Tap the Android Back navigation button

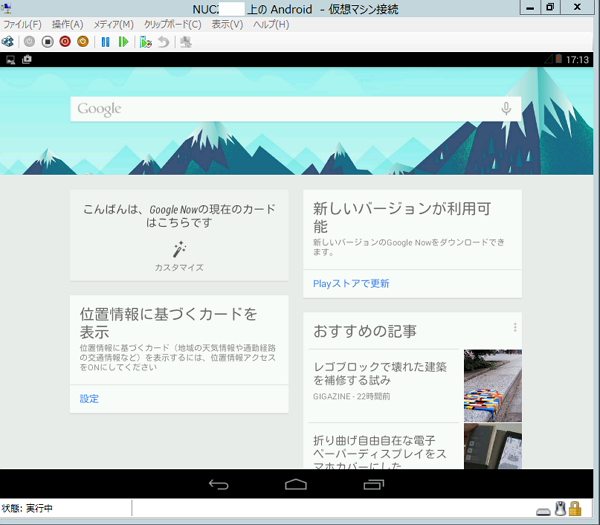click(218, 484)
